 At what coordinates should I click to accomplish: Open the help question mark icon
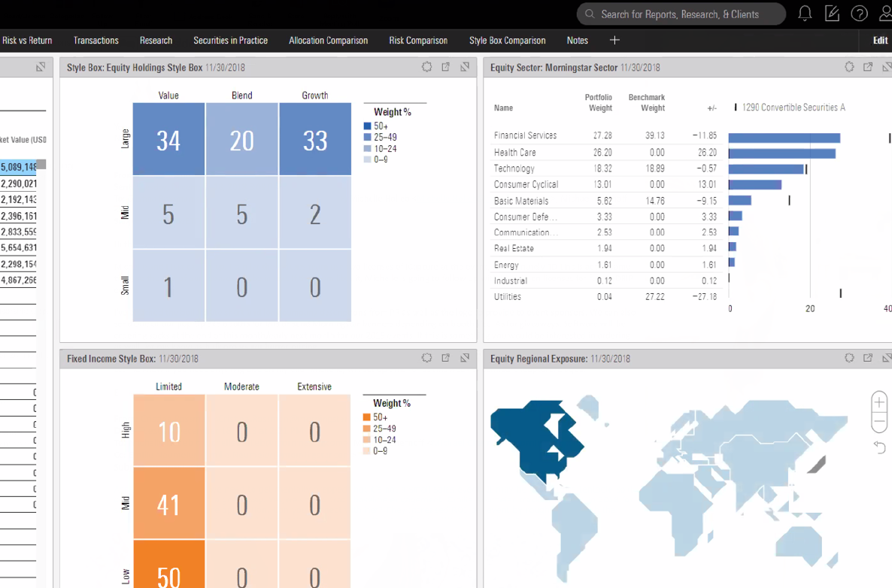tap(859, 14)
